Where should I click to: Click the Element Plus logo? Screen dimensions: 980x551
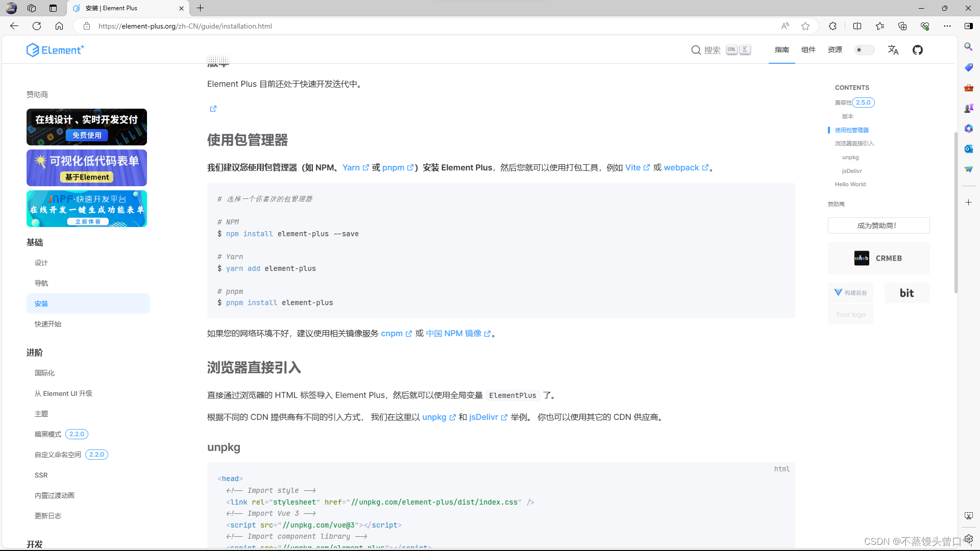click(x=55, y=49)
